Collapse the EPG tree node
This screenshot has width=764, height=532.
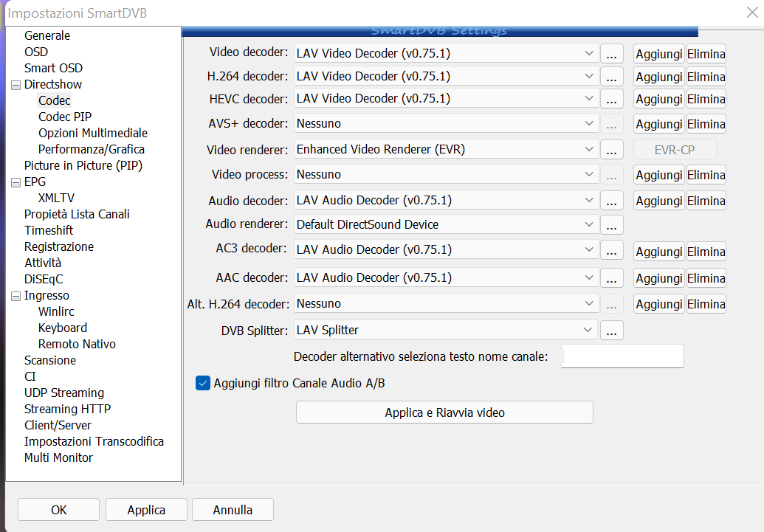point(16,182)
